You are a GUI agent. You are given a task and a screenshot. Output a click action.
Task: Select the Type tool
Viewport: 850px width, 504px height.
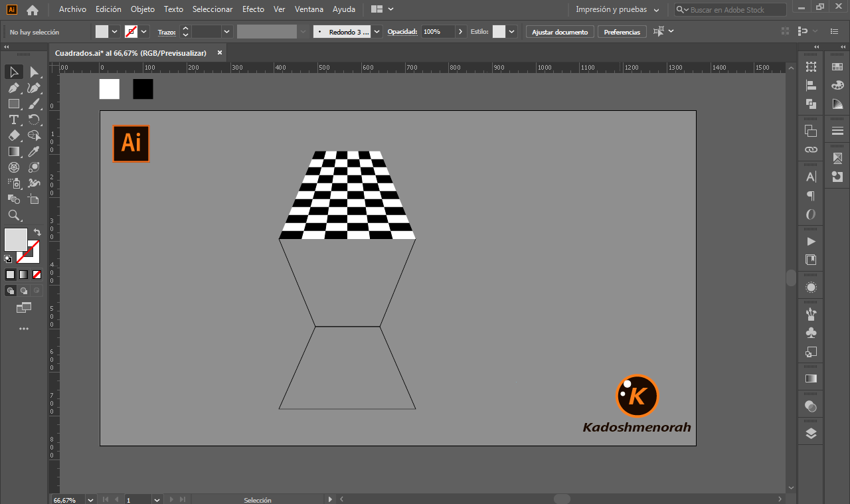coord(13,120)
